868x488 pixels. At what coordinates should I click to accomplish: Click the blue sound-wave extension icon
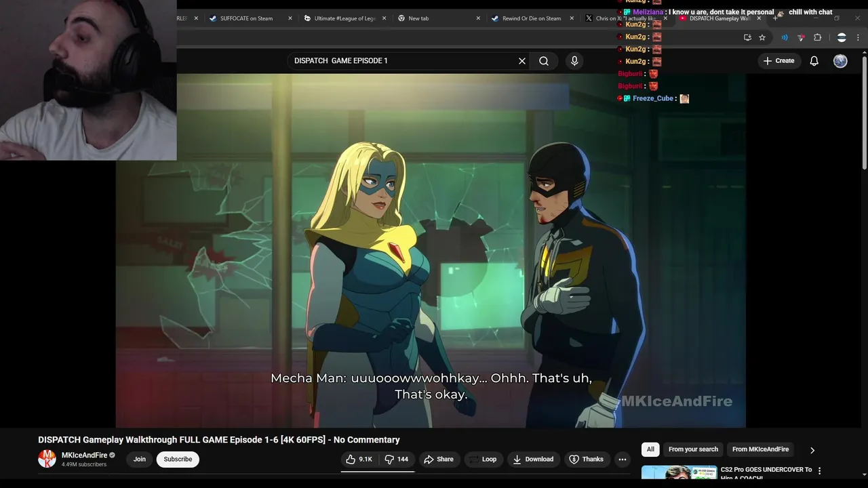785,37
